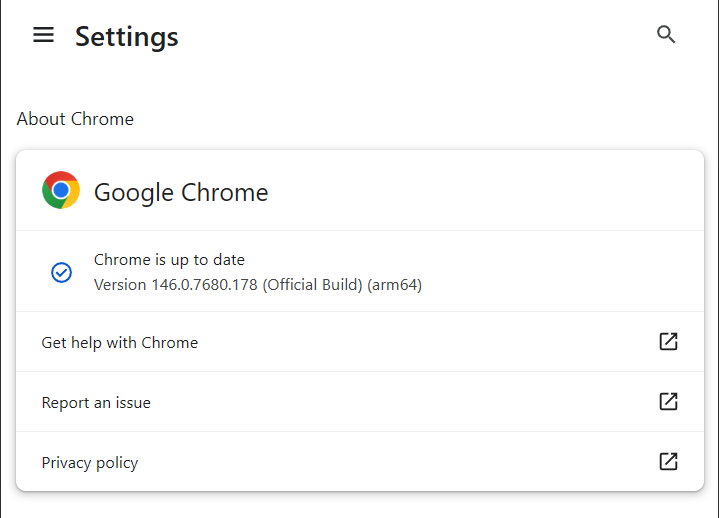Screen dimensions: 719x518
Task: Click external-link icon beside Report an issue
Action: [668, 402]
